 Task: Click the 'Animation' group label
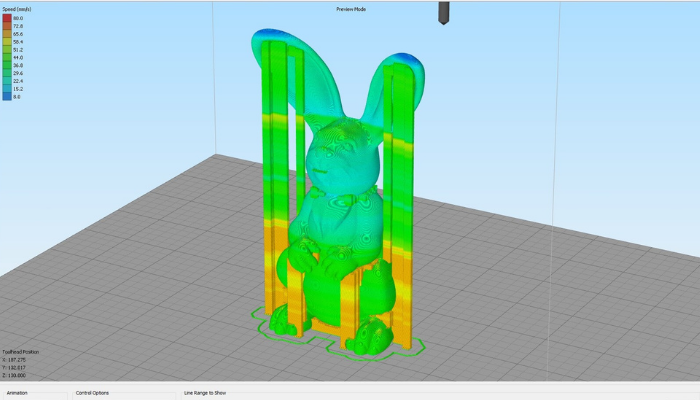click(x=17, y=393)
